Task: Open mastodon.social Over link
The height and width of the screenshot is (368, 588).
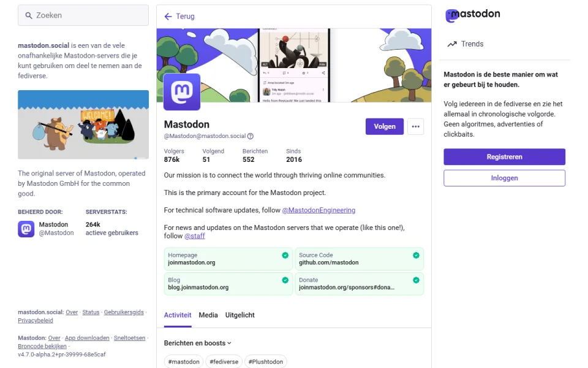Action: click(72, 312)
